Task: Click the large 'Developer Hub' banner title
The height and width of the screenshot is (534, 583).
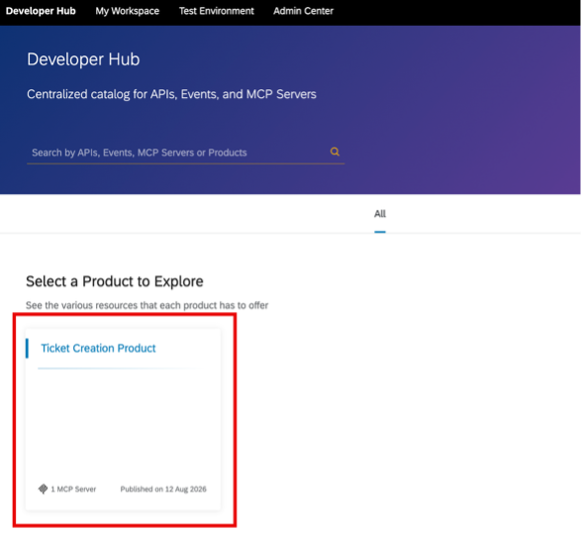Action: coord(83,59)
